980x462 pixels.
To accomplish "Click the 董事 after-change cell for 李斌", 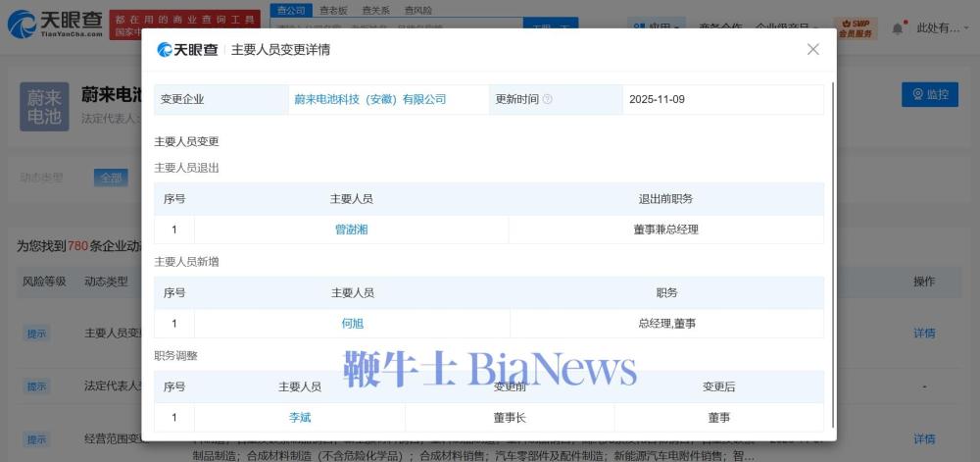I will [x=718, y=418].
